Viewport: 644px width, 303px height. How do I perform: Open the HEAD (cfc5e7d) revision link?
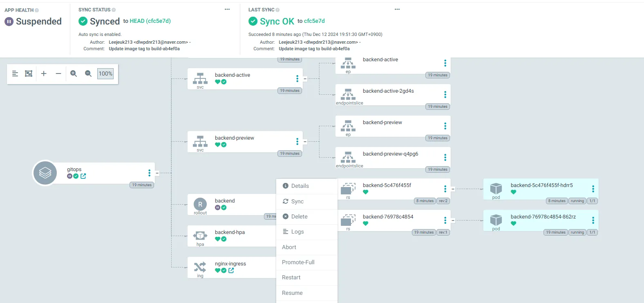tap(150, 21)
